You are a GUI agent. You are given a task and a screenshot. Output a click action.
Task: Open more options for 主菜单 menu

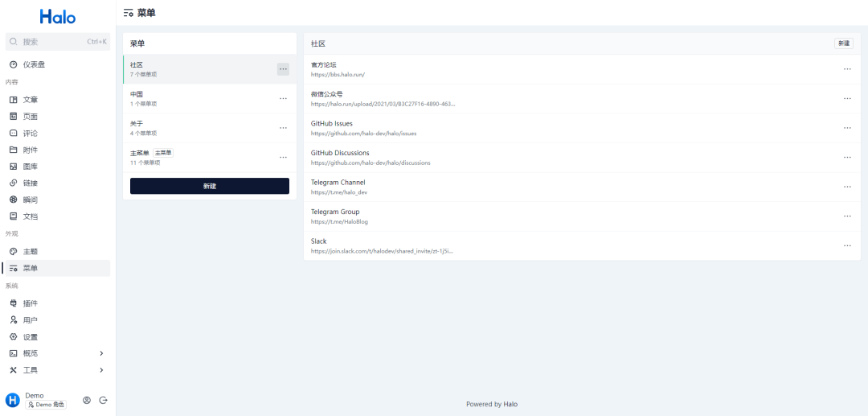(283, 158)
